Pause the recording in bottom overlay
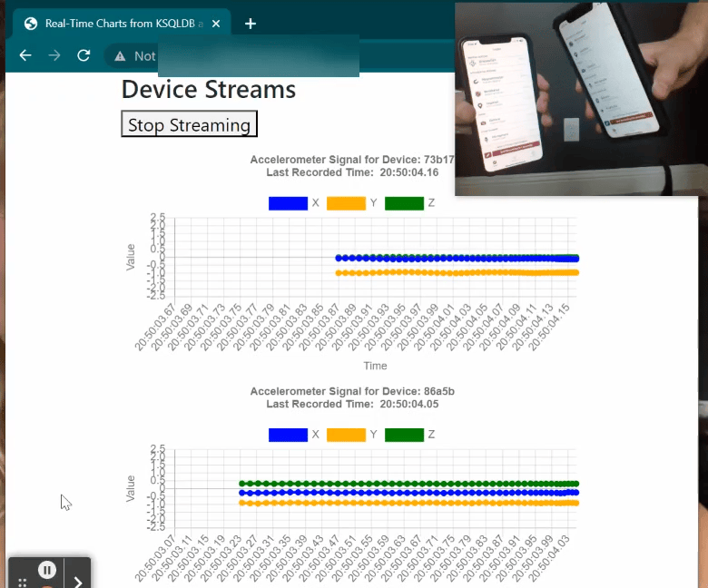The width and height of the screenshot is (708, 588). [47, 570]
